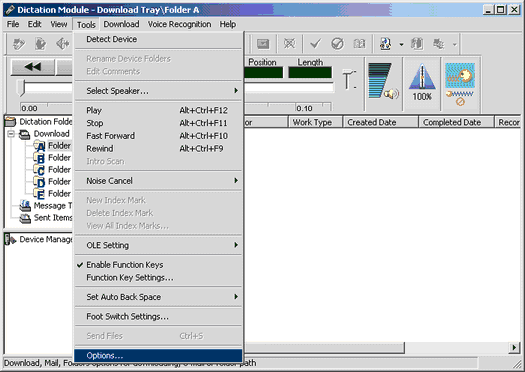The height and width of the screenshot is (372, 525).
Task: Open the Options menu entry
Action: pos(158,356)
